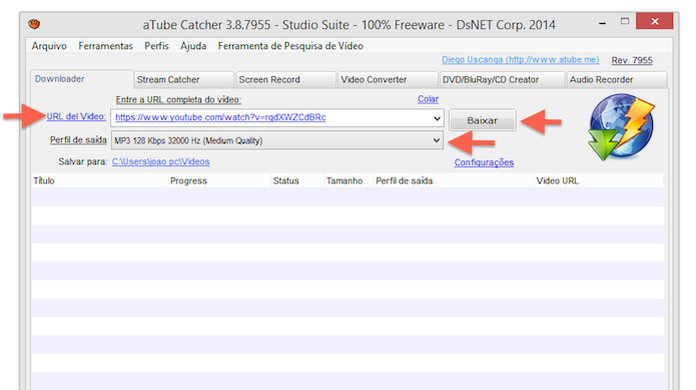Maximize the aTube Catcher window

(x=625, y=21)
